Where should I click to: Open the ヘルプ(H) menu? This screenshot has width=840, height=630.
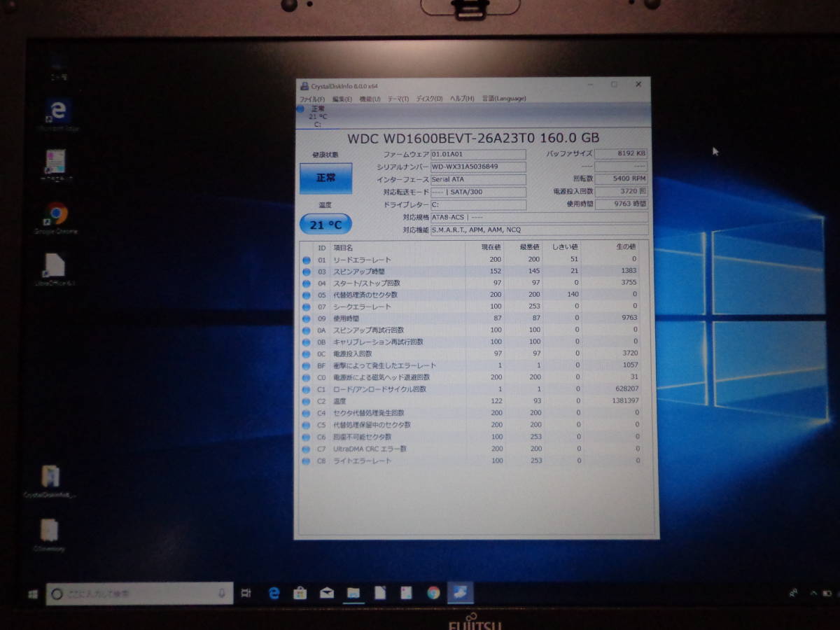[462, 99]
